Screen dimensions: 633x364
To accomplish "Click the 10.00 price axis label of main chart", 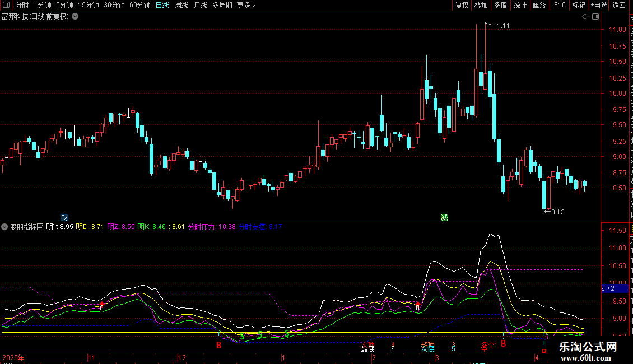I will (x=617, y=93).
